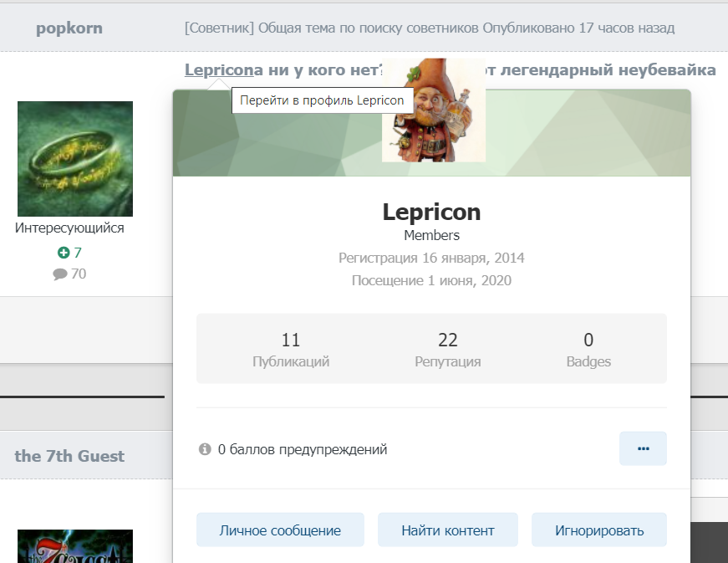
Task: Click Lepricon's leprechaun avatar in hovercard
Action: click(434, 110)
